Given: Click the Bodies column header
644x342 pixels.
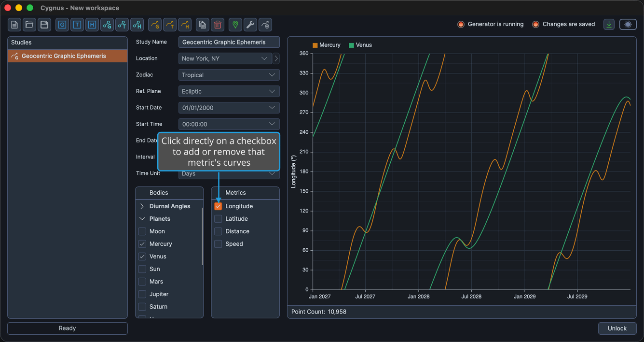Looking at the screenshot, I should coord(169,193).
